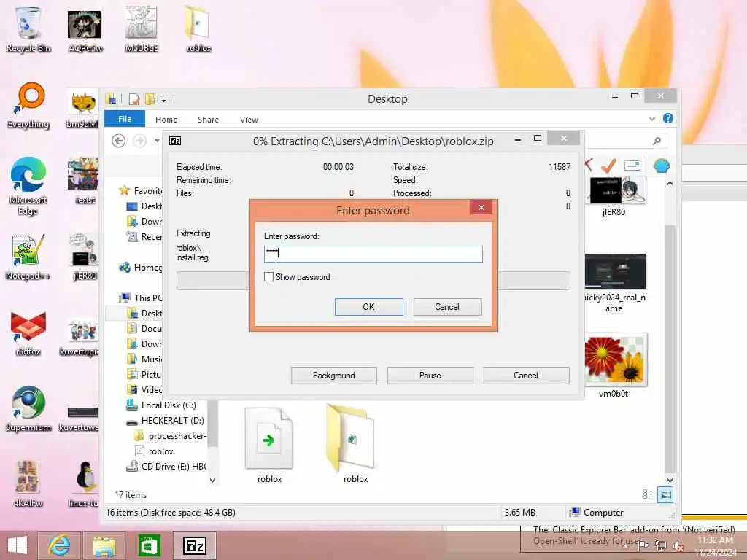Open the 4KAlFw desktop image icon
747x560 pixels.
pyautogui.click(x=28, y=484)
